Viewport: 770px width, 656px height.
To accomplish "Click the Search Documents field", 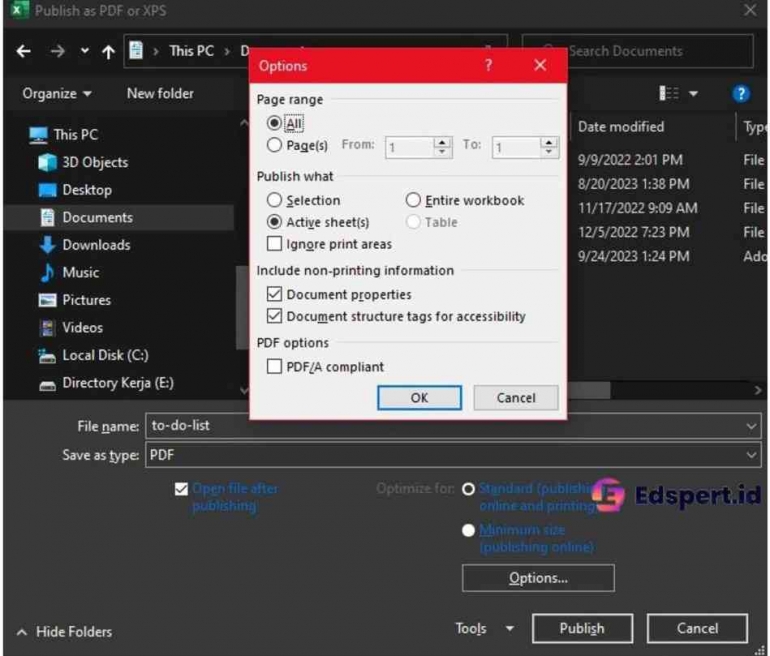I will 637,51.
